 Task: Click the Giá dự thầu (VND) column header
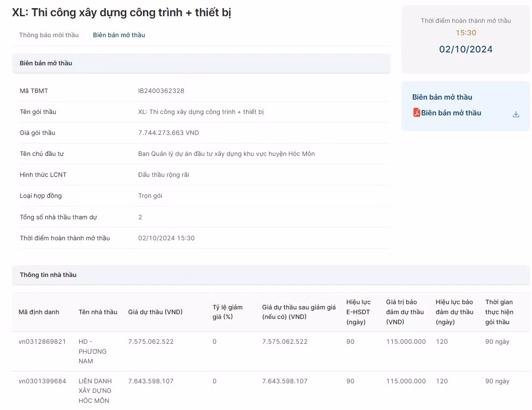pyautogui.click(x=155, y=312)
